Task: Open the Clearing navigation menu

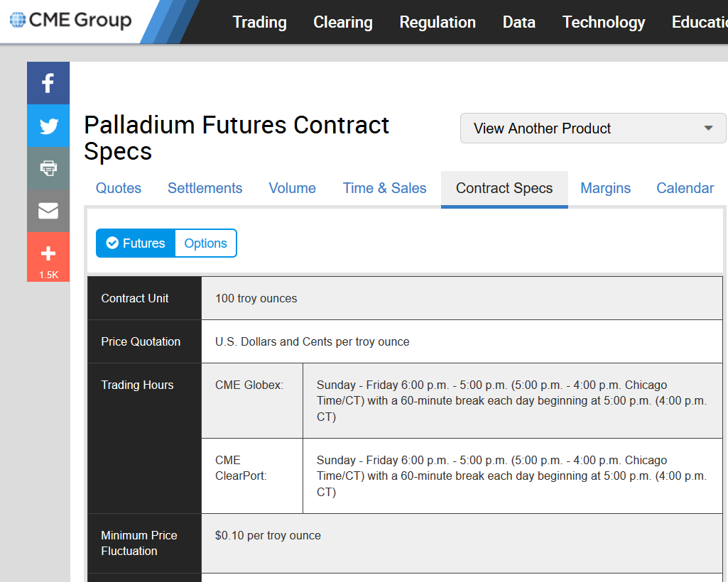Action: 343,22
